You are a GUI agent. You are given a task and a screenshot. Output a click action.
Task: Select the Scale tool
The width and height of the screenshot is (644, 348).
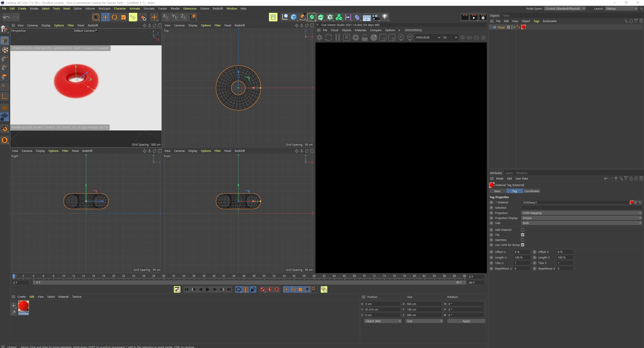(124, 17)
